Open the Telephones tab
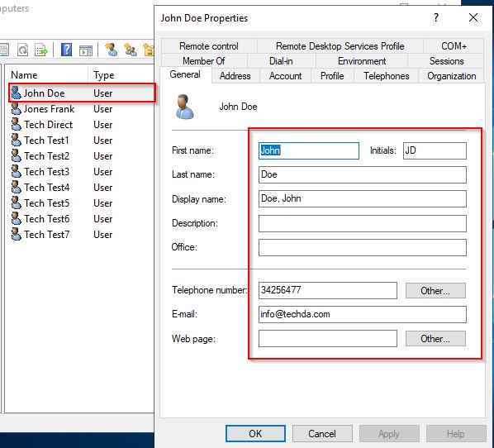 pos(387,76)
